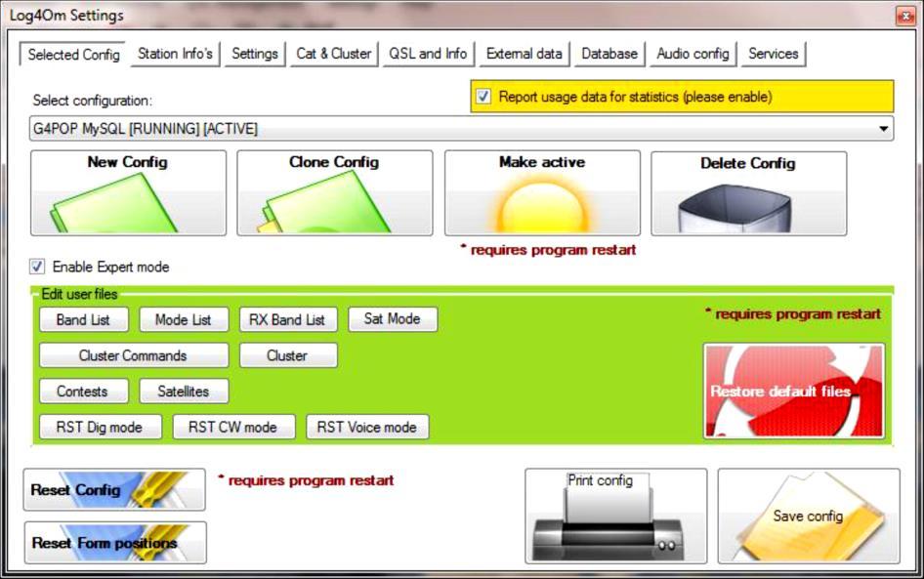This screenshot has width=924, height=579.
Task: Click the Satellites button
Action: point(184,392)
